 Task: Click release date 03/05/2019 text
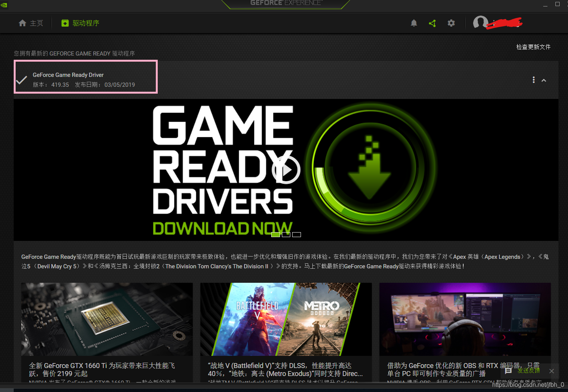pos(105,85)
